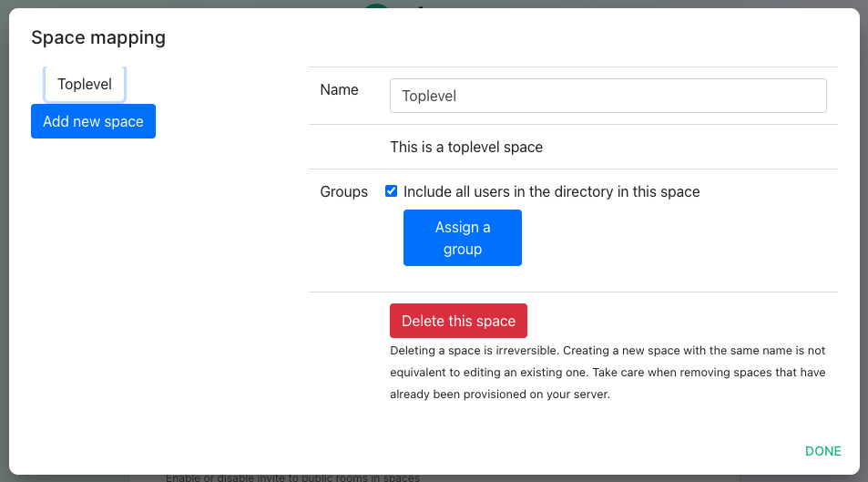Screen dimensions: 868x482
Task: Click the Add new space button
Action: pos(93,121)
